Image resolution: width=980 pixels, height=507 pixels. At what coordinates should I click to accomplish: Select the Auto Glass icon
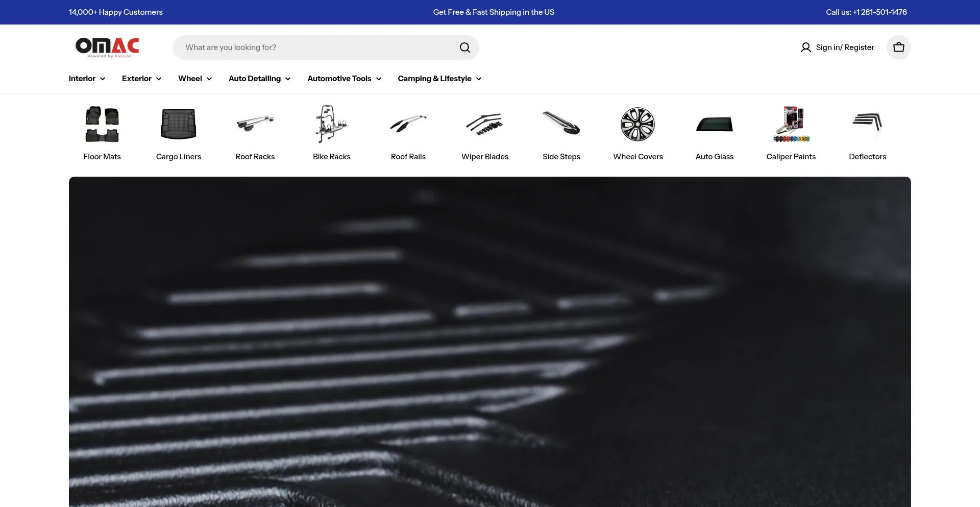pos(715,124)
